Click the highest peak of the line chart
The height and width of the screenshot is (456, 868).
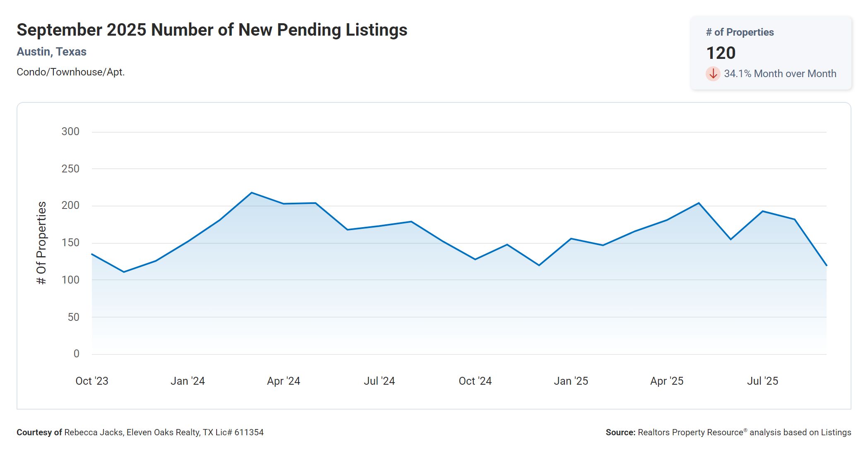coord(252,193)
